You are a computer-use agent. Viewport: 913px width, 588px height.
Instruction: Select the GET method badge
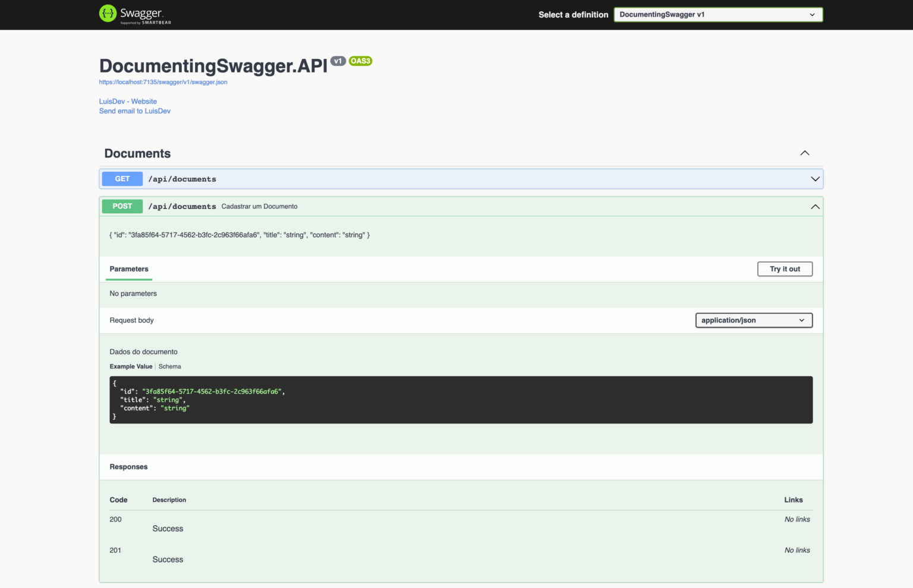pos(122,179)
